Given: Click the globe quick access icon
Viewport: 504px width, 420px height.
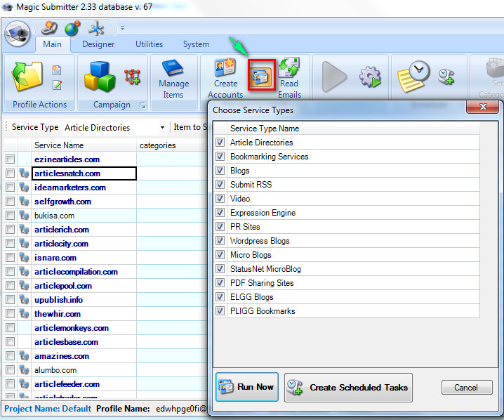Looking at the screenshot, I should point(72,28).
